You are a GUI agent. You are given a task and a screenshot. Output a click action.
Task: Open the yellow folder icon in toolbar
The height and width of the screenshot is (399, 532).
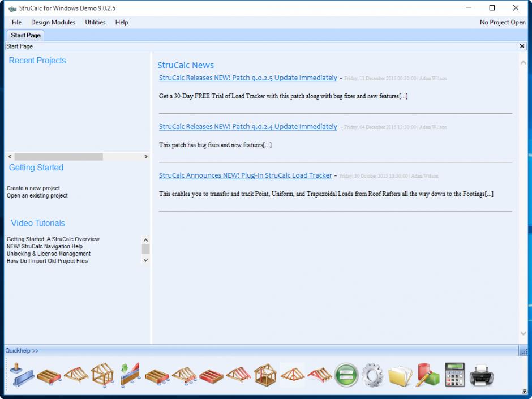[x=400, y=375]
